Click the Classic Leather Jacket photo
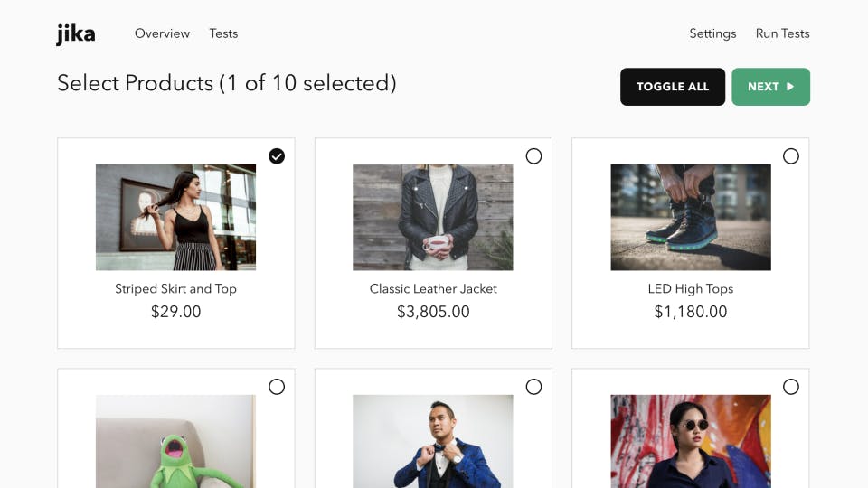Image resolution: width=868 pixels, height=488 pixels. pos(433,217)
